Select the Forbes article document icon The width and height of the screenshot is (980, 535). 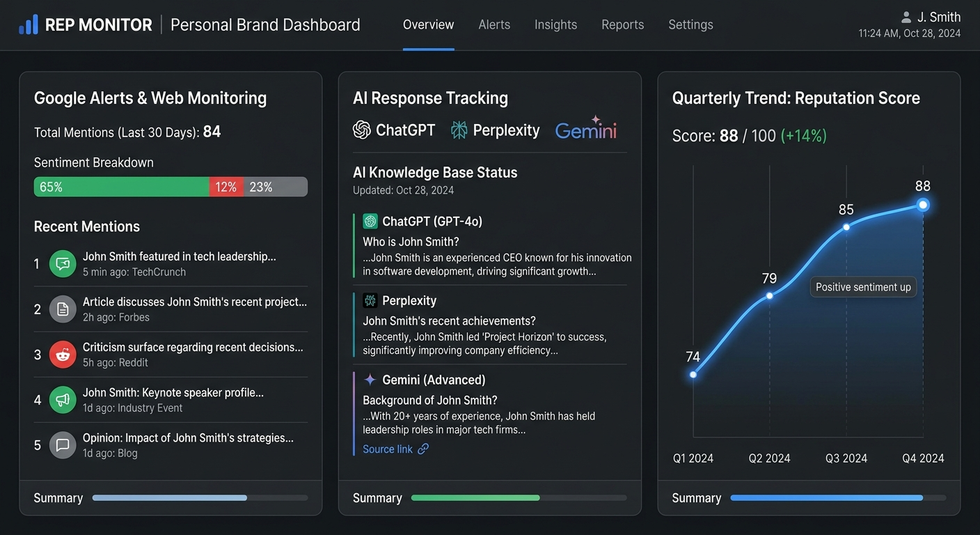coord(63,309)
